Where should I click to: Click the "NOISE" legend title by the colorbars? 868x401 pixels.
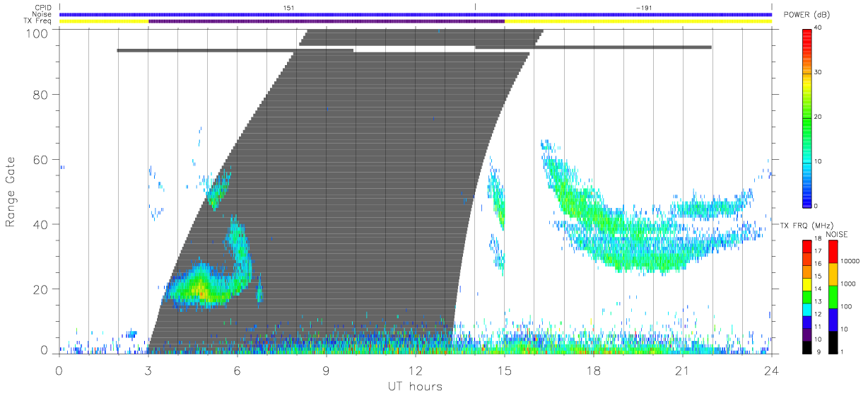point(837,234)
